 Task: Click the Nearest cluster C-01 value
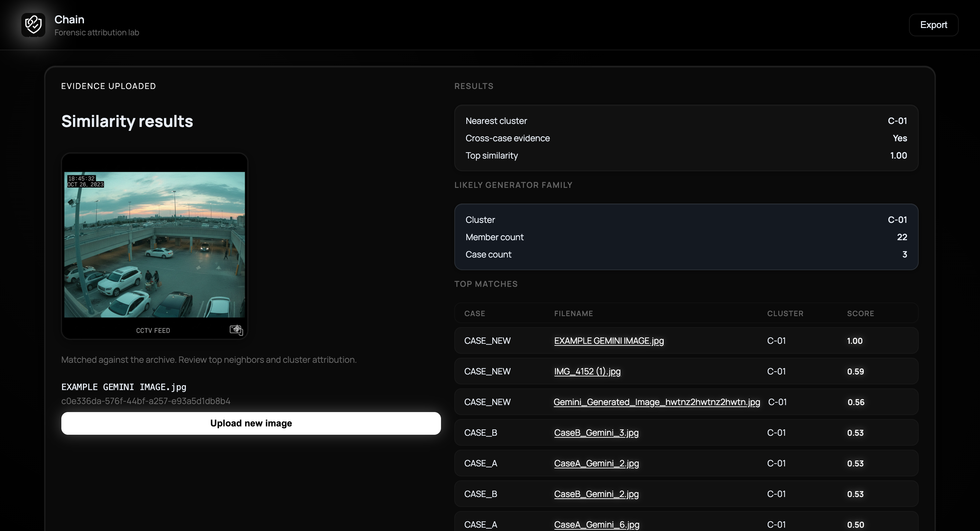897,121
